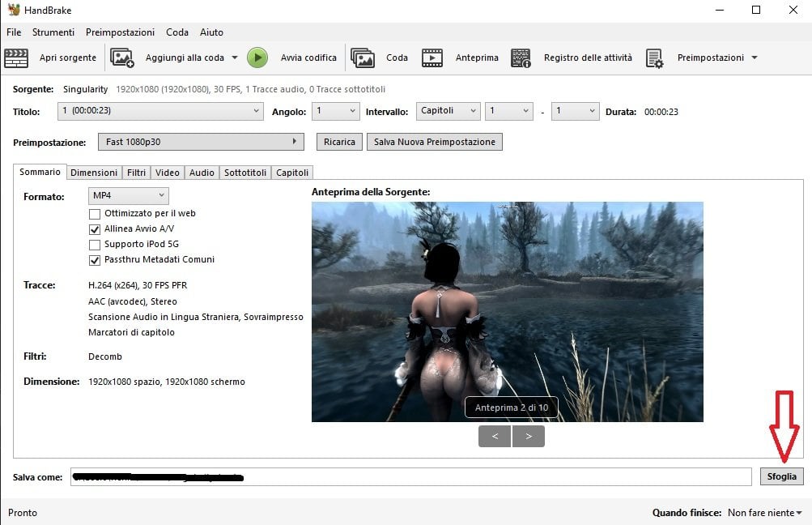
Task: Open the end chapter dropdown
Action: tap(576, 111)
